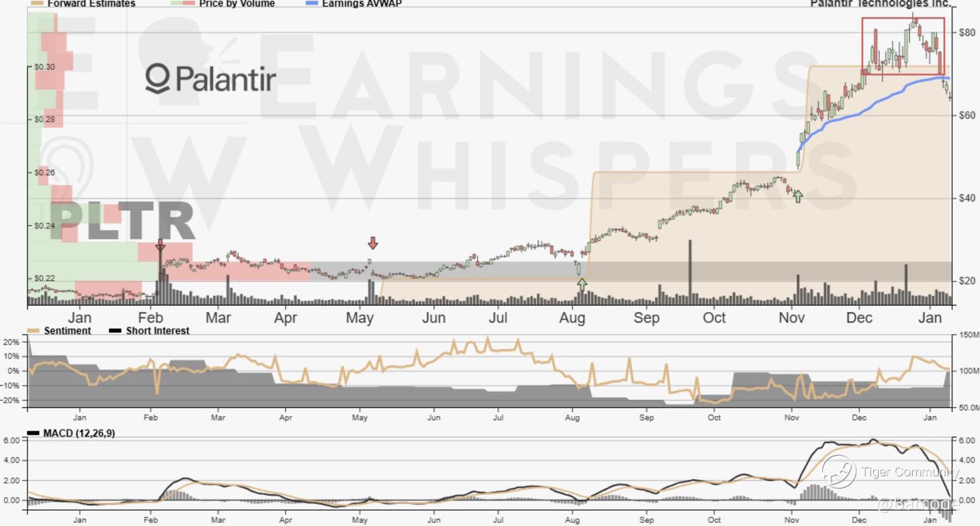Viewport: 980px width, 526px height.
Task: Click the PLTR ticker watermark text
Action: [123, 221]
